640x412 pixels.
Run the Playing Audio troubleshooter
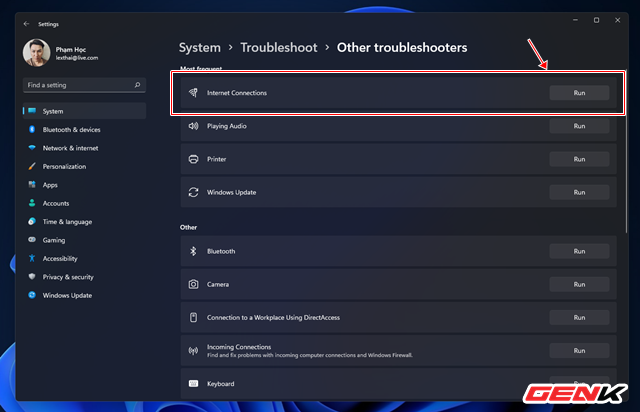click(x=579, y=126)
